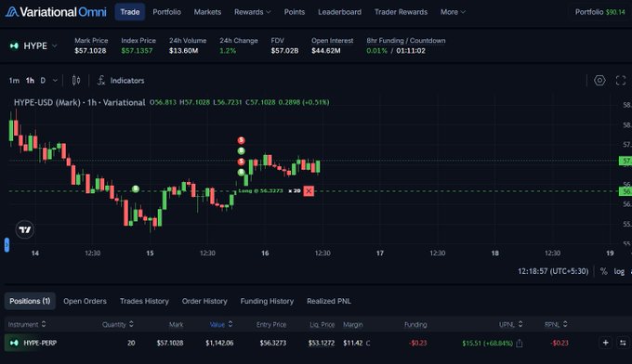
Task: Click the HYPE-USD (Mark) chart legend title
Action: tap(79, 102)
